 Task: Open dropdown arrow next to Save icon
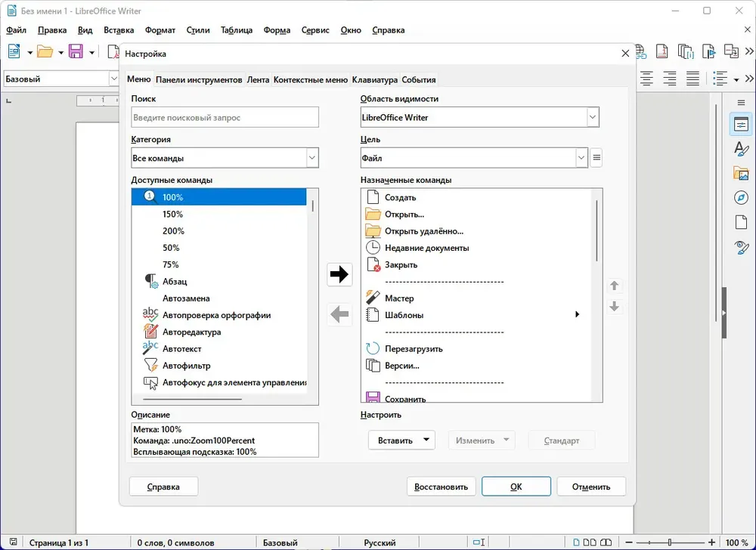coord(91,52)
